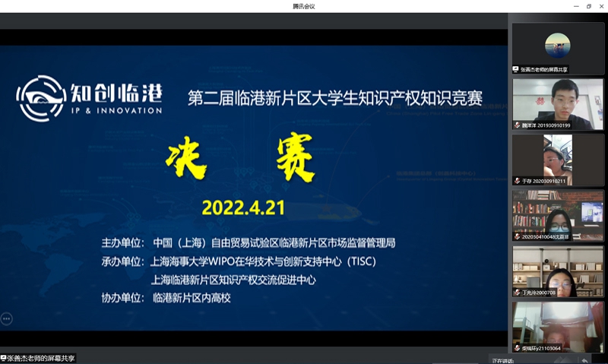Maximize the 腾讯会议 window
This screenshot has width=608, height=364.
pyautogui.click(x=588, y=6)
